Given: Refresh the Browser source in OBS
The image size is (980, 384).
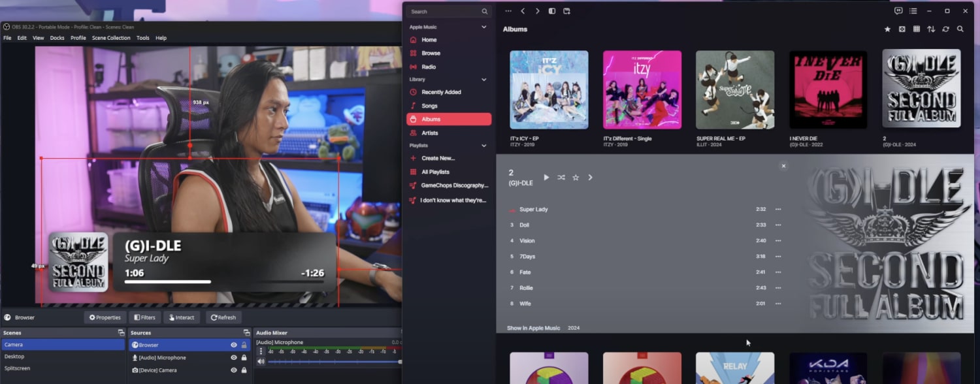Looking at the screenshot, I should [223, 317].
